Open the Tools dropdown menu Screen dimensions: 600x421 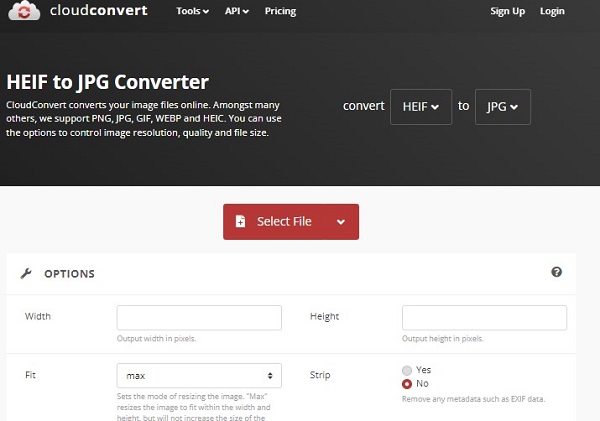[x=192, y=11]
